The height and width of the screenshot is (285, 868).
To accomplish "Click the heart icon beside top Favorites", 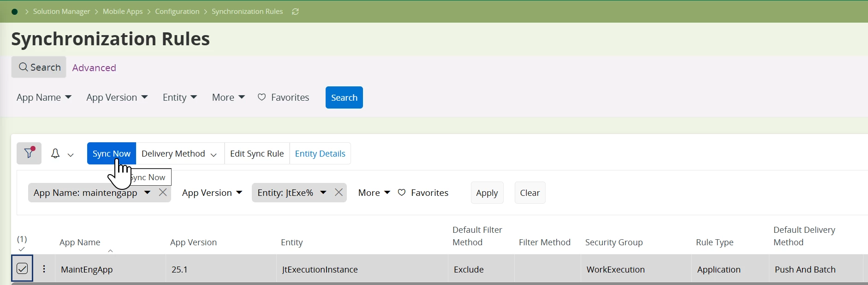I will [262, 97].
